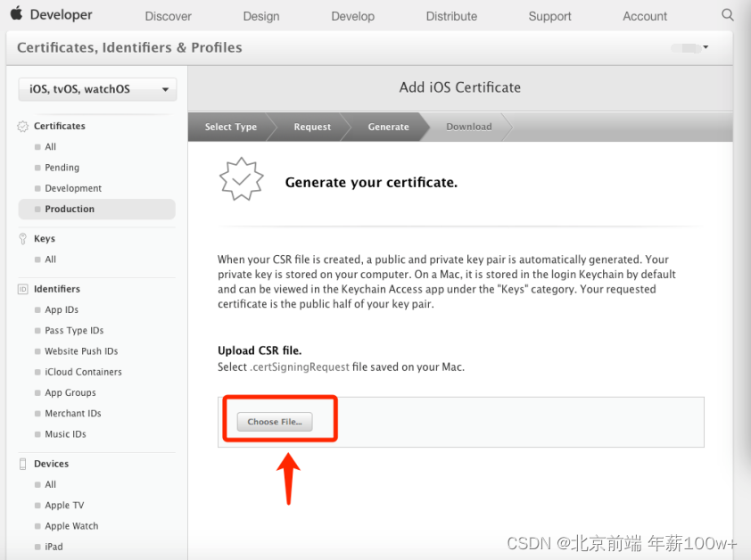The width and height of the screenshot is (751, 560).
Task: Open All under Keys
Action: coord(50,259)
